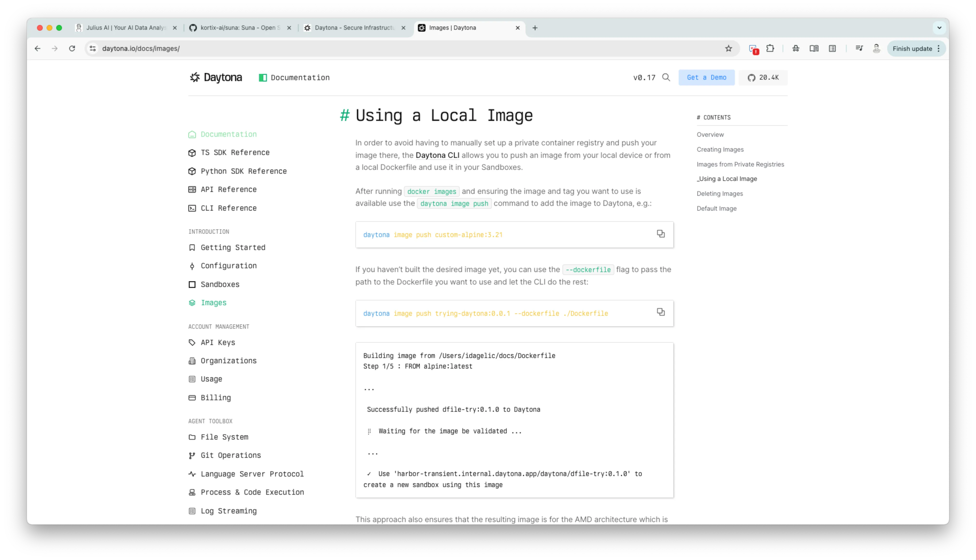Click the Daytona logo
976x560 pixels.
coord(216,77)
